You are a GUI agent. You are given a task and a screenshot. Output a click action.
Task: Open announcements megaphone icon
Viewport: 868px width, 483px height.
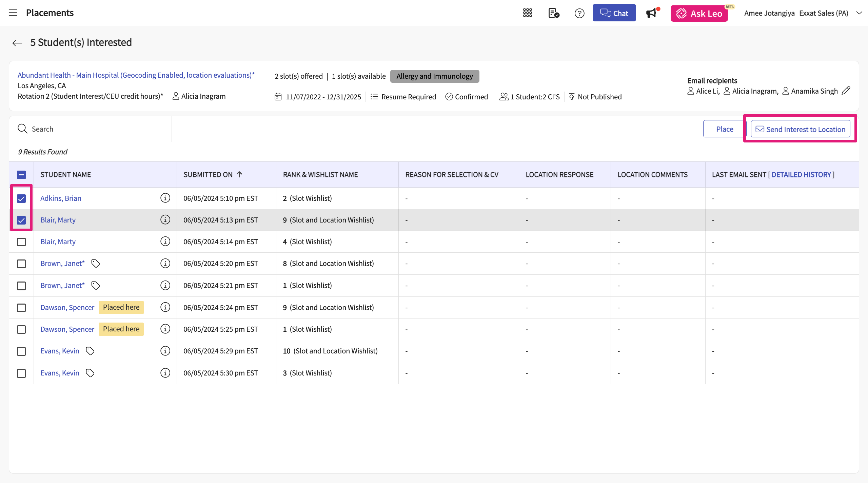(652, 13)
